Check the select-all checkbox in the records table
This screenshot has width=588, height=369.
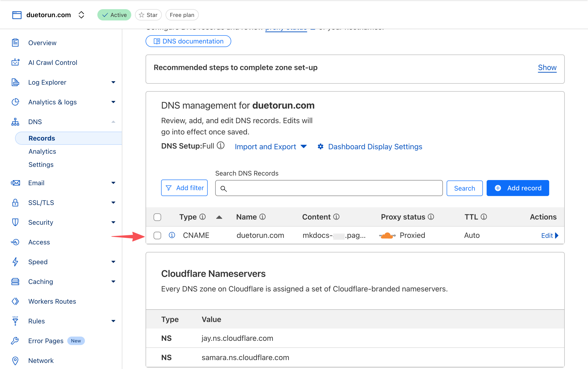[x=157, y=217]
